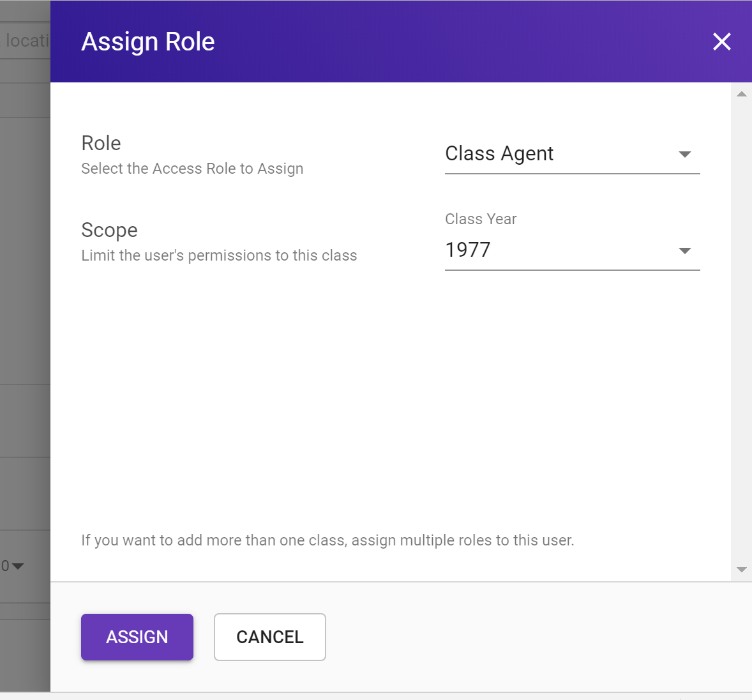This screenshot has height=700, width=752.
Task: Click the multiple roles hint text
Action: [x=327, y=540]
